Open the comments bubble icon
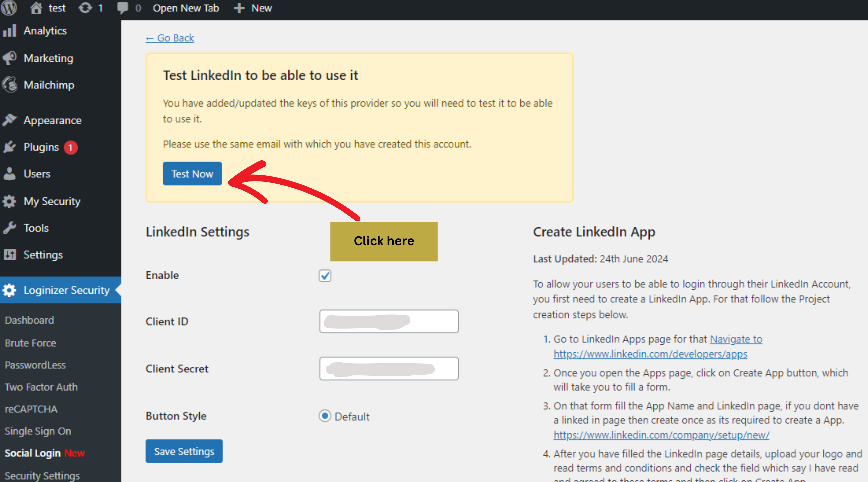Screen dimensions: 868x482 (x=123, y=8)
